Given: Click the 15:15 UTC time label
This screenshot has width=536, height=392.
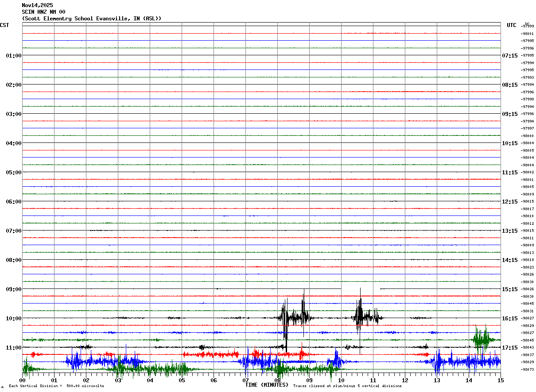Looking at the screenshot, I should pos(510,289).
